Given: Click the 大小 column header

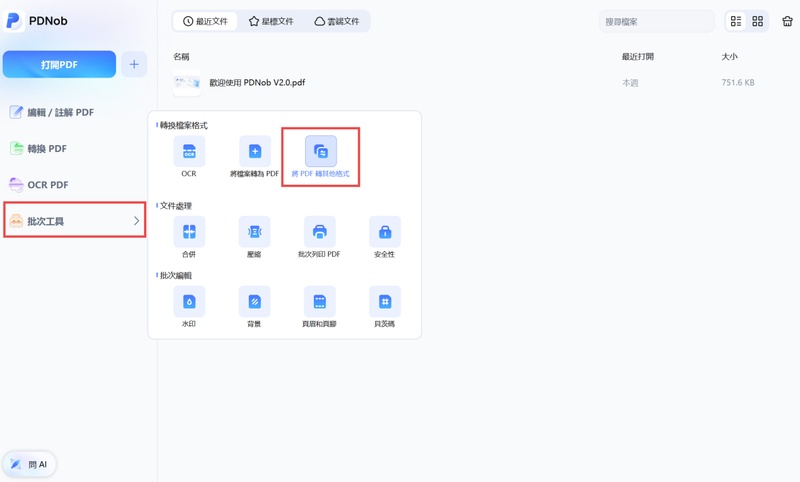Looking at the screenshot, I should tap(730, 57).
